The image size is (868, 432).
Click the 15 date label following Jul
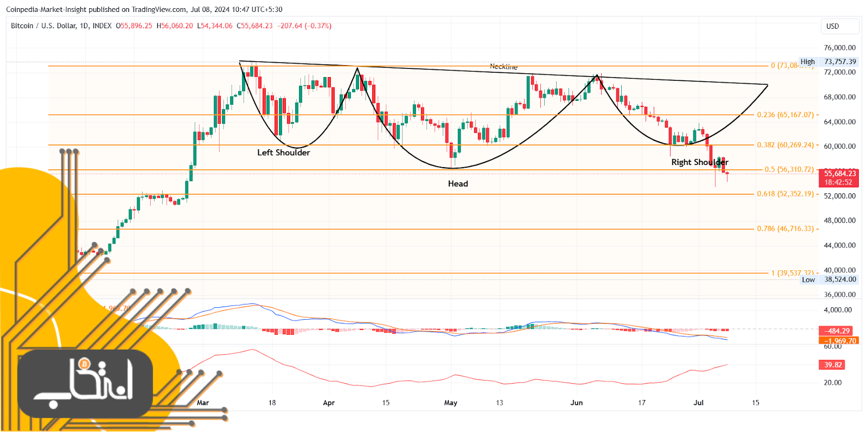756,403
